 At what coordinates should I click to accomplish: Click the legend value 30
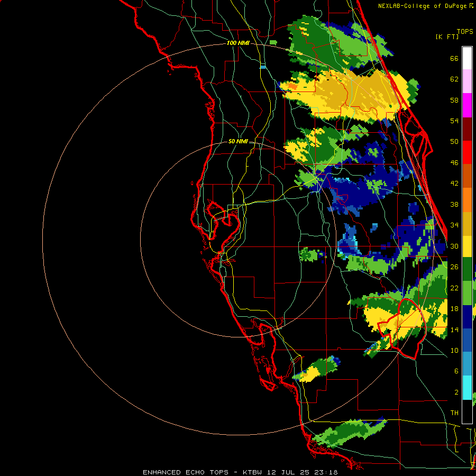[454, 246]
